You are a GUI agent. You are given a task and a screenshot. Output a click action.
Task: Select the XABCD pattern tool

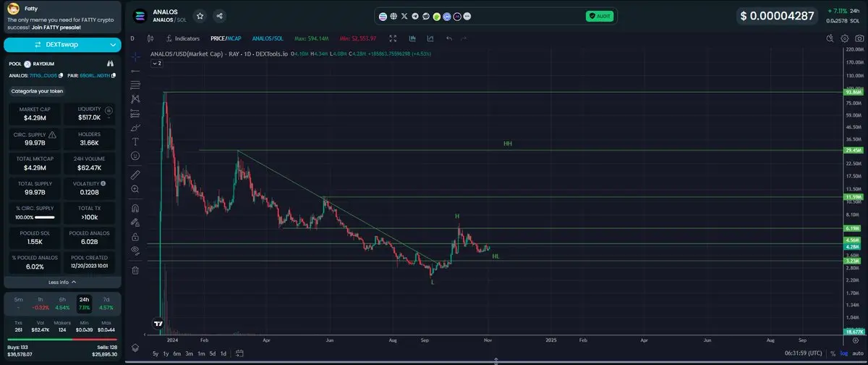coord(135,98)
